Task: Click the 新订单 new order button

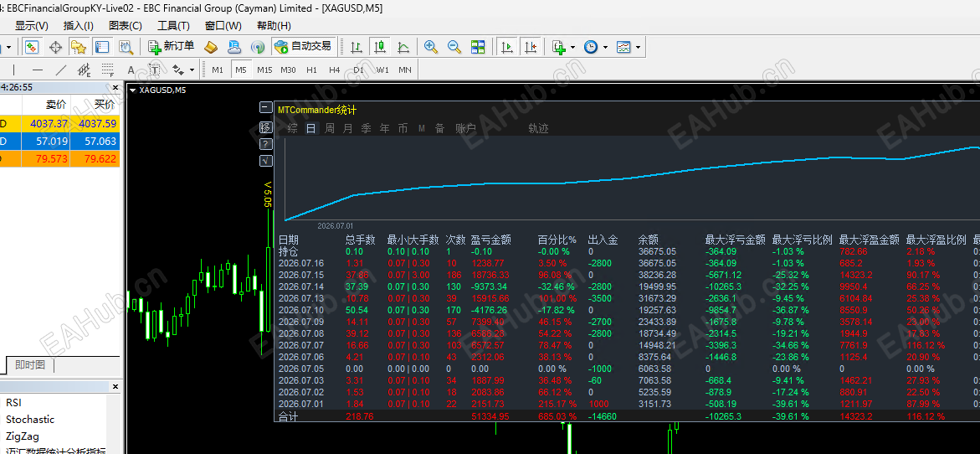Action: 172,47
